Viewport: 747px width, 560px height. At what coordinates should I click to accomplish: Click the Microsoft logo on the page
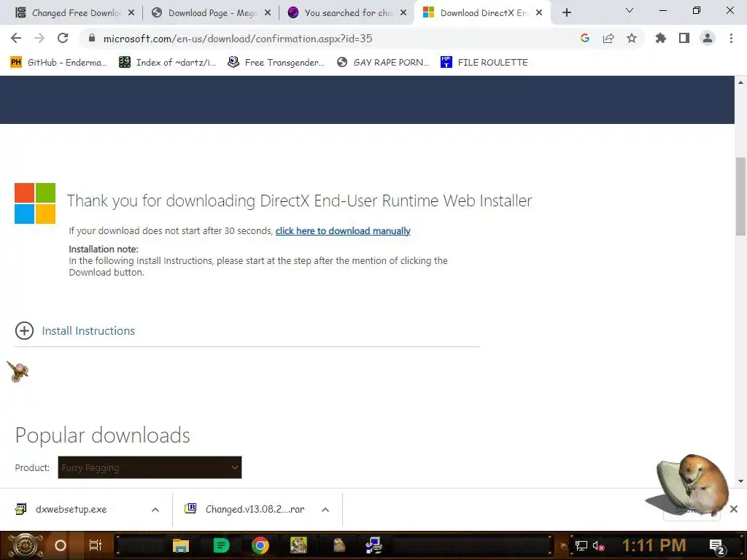click(x=35, y=203)
